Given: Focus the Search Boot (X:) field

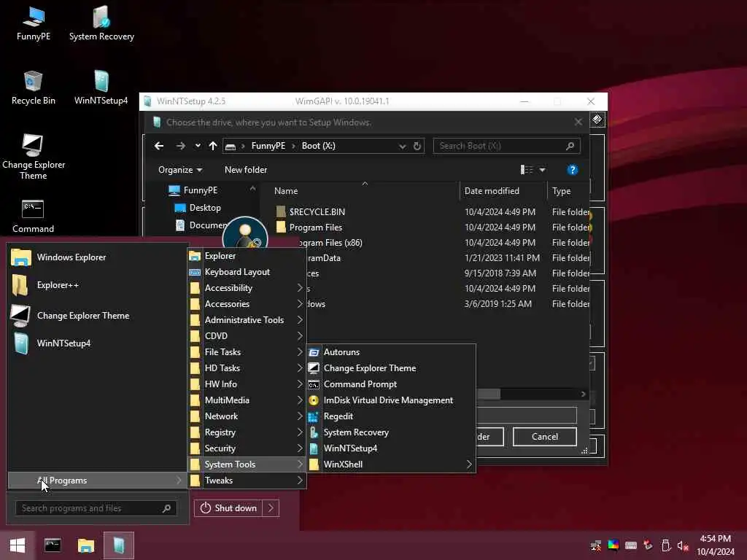Looking at the screenshot, I should click(x=506, y=146).
